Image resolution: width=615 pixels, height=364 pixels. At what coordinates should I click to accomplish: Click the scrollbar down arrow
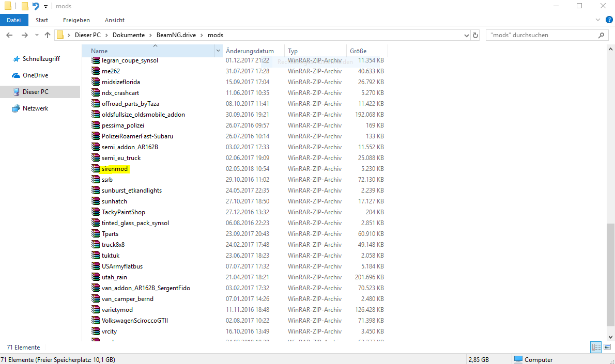click(610, 337)
